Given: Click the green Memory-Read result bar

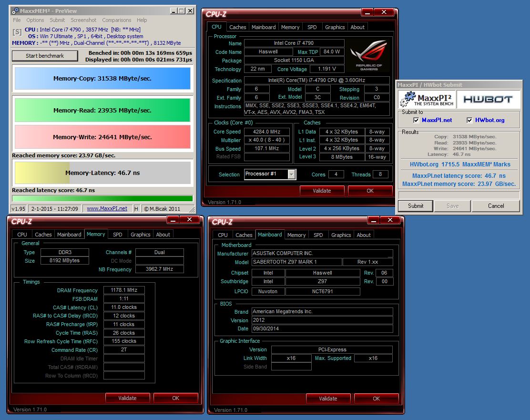Looking at the screenshot, I should tap(102, 110).
